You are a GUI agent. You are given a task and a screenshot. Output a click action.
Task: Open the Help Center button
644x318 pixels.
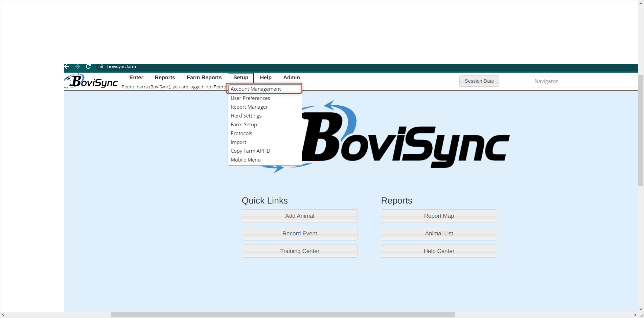439,251
